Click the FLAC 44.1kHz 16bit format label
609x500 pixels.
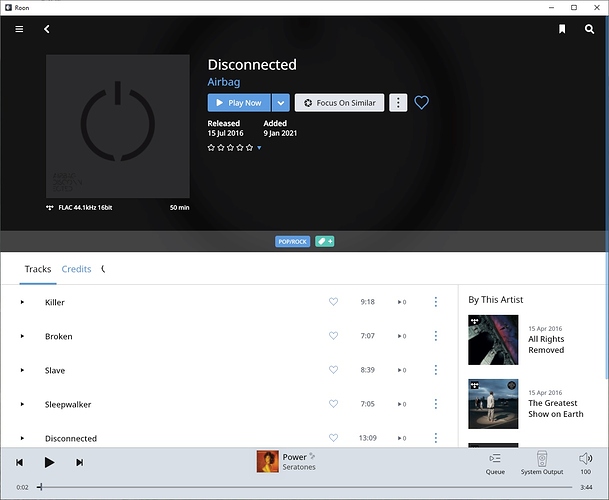tap(85, 207)
